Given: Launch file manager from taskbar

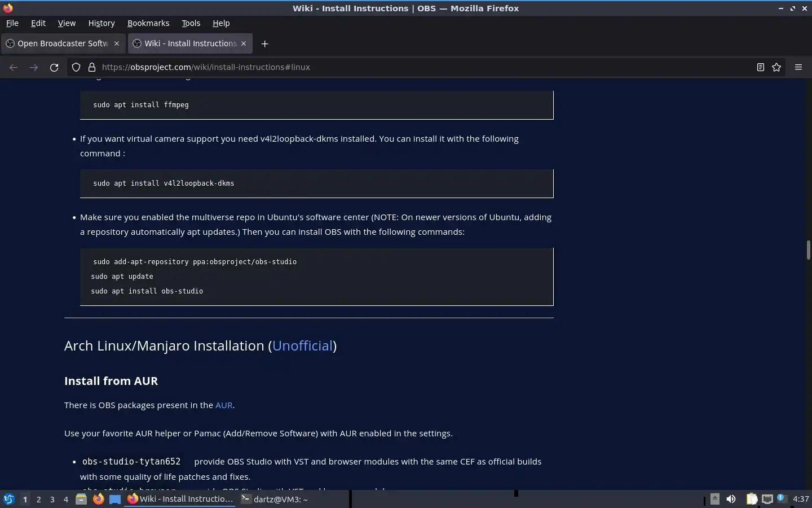Looking at the screenshot, I should [x=81, y=499].
